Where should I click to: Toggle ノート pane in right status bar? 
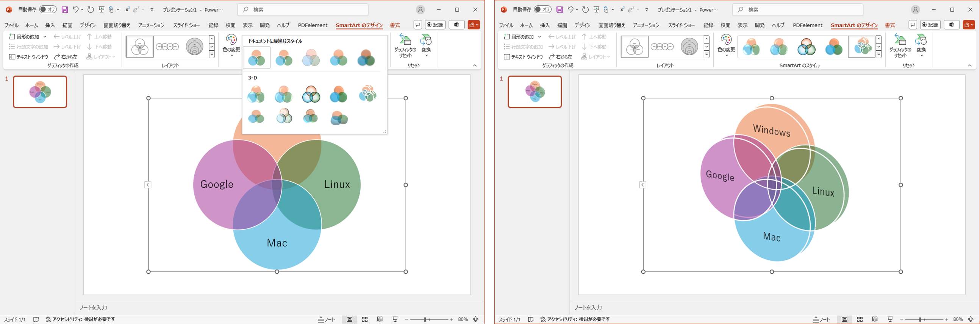[821, 319]
